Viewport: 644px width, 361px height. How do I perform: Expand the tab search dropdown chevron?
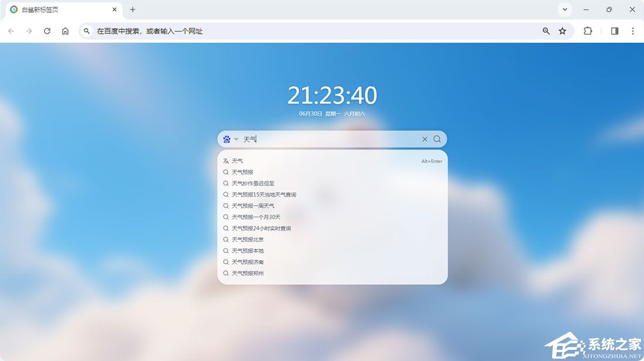tap(565, 9)
